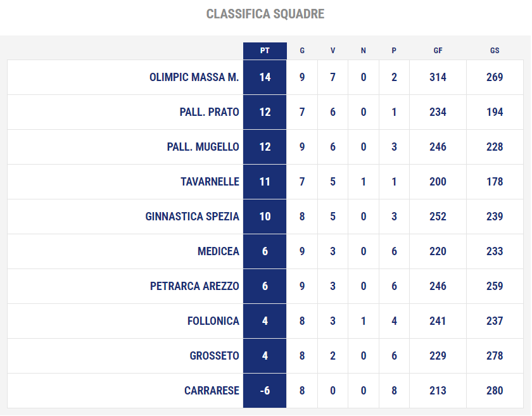Select the N column header
The height and width of the screenshot is (416, 532).
(x=363, y=51)
